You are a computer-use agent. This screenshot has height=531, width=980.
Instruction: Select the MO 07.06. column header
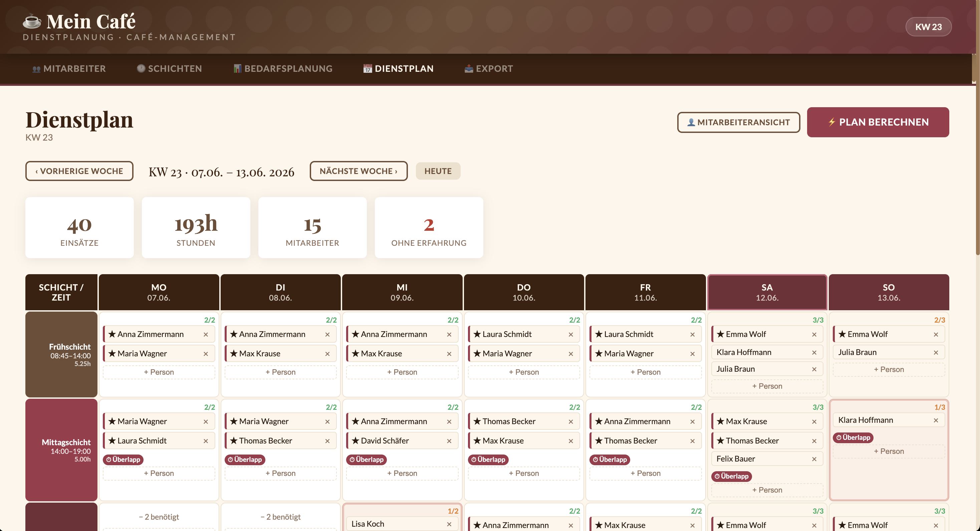coord(159,292)
